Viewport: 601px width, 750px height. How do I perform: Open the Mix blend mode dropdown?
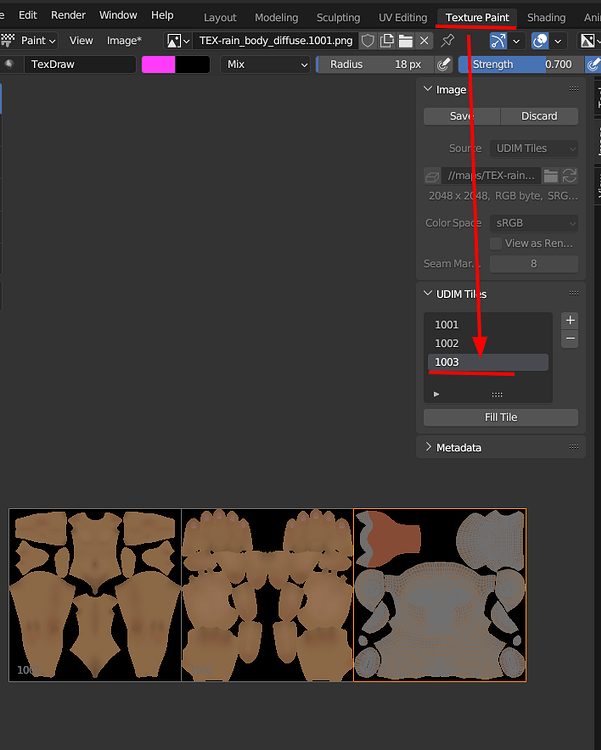(x=266, y=64)
